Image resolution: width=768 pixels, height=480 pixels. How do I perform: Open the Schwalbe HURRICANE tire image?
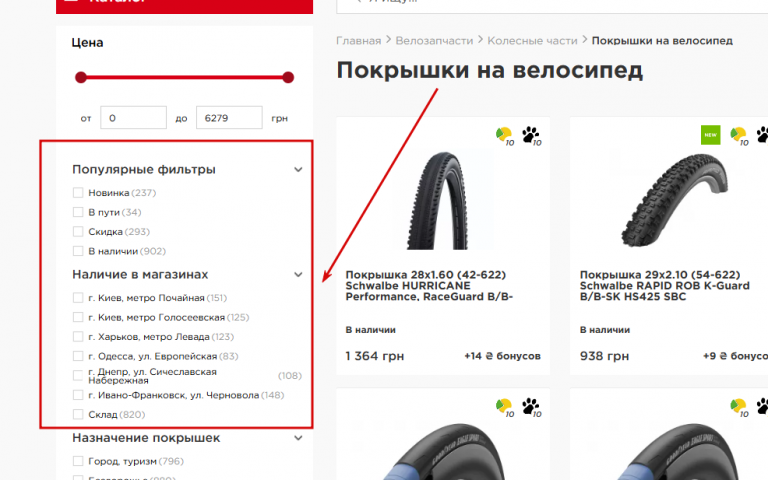click(x=439, y=200)
